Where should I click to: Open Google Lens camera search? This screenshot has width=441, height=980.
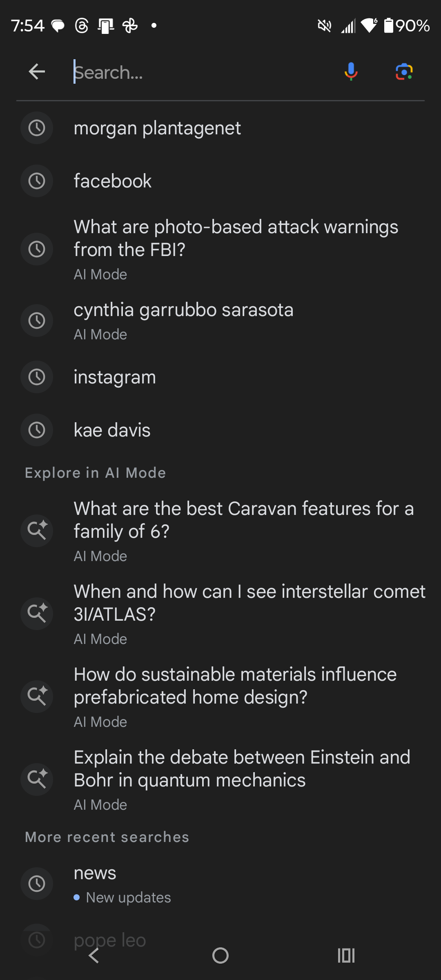404,72
